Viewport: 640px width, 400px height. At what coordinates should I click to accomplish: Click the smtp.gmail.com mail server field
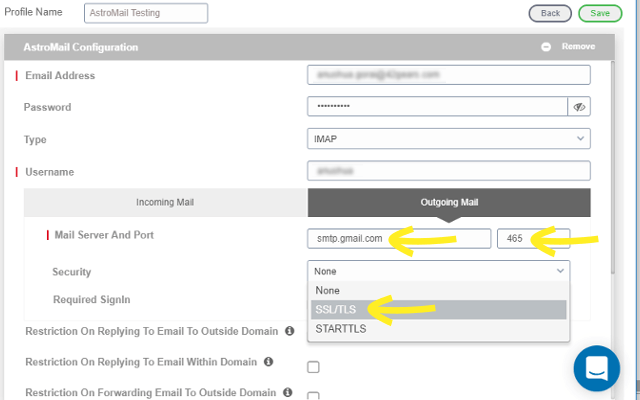point(399,238)
